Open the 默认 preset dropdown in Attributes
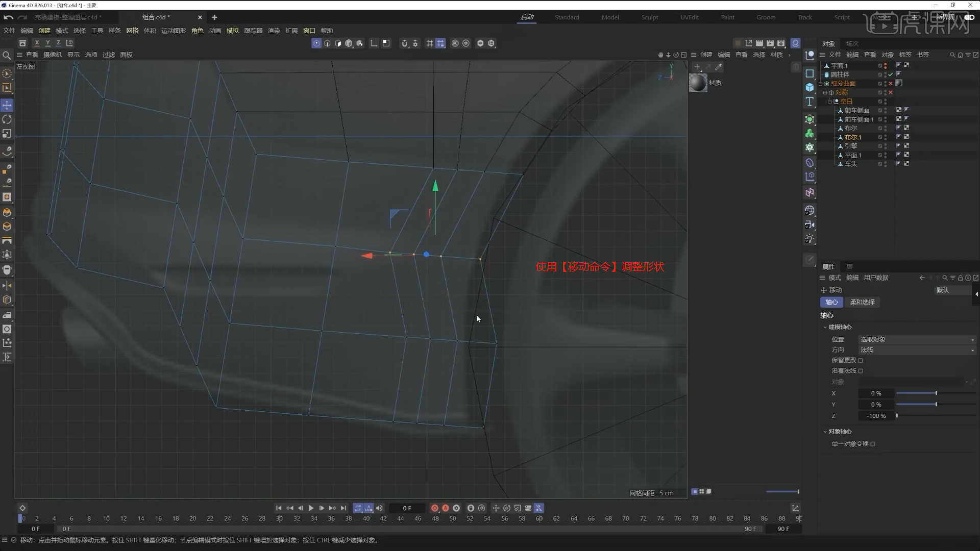The image size is (980, 551). 952,290
